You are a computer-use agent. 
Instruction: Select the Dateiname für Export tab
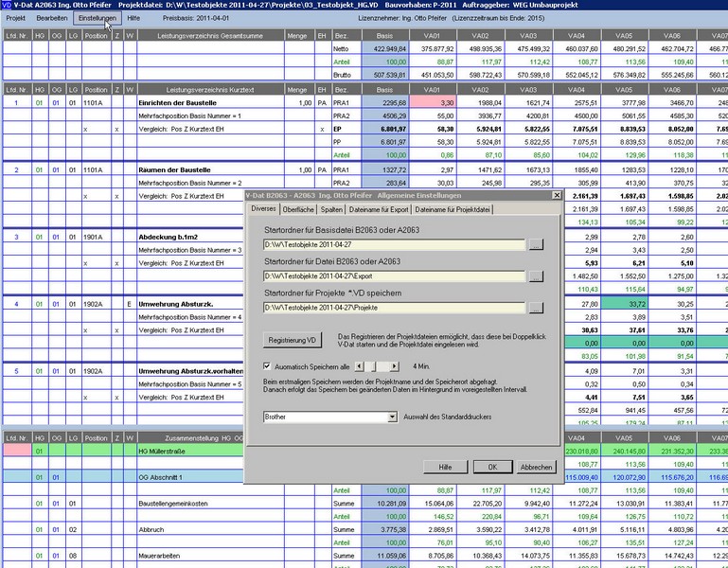379,208
